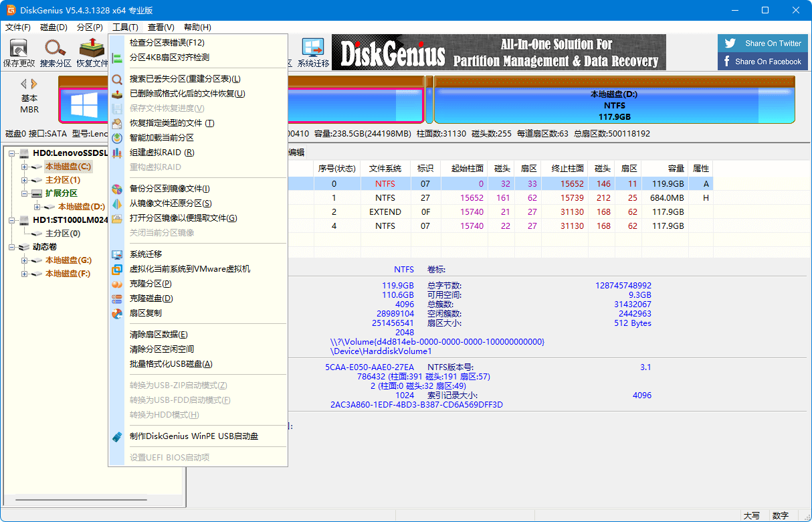Choose 批量格式化USB磁盘(A) menu entry
The height and width of the screenshot is (522, 812).
pos(198,364)
